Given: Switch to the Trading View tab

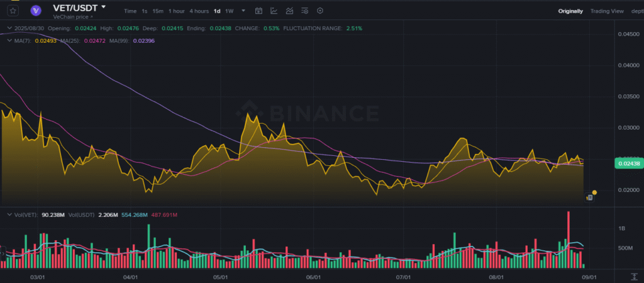Looking at the screenshot, I should [x=606, y=11].
